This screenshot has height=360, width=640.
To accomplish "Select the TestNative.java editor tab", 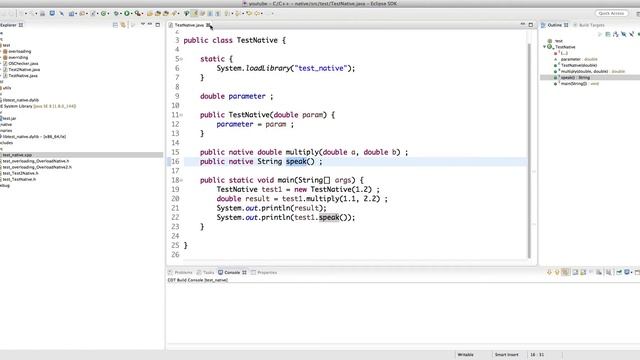I will 189,25.
